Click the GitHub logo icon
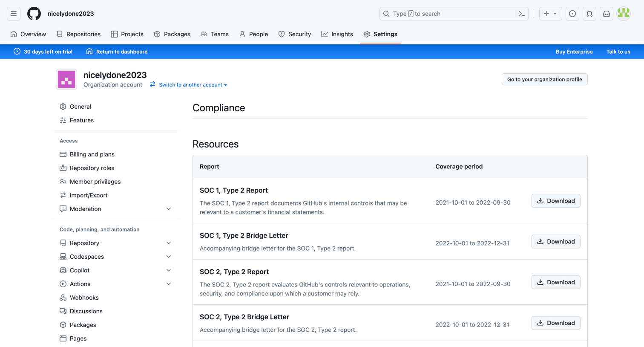The image size is (644, 347). click(34, 14)
